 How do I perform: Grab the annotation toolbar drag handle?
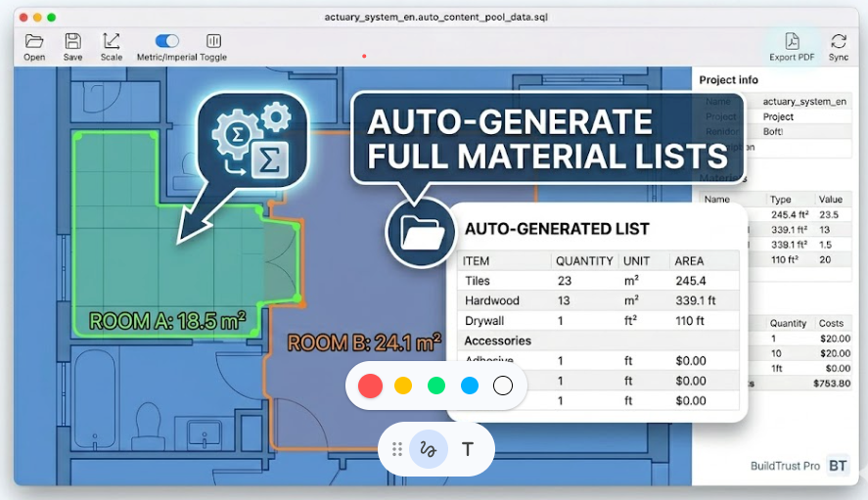click(x=397, y=449)
